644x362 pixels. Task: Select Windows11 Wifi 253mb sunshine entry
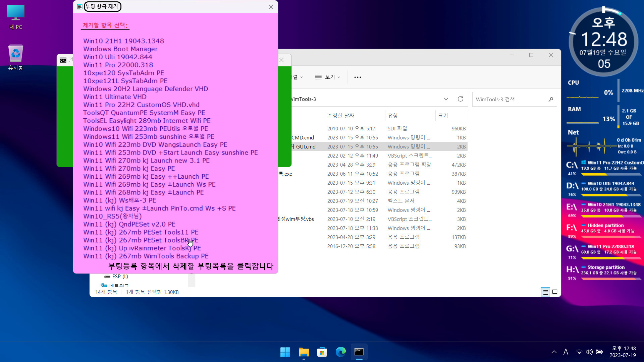pos(149,137)
